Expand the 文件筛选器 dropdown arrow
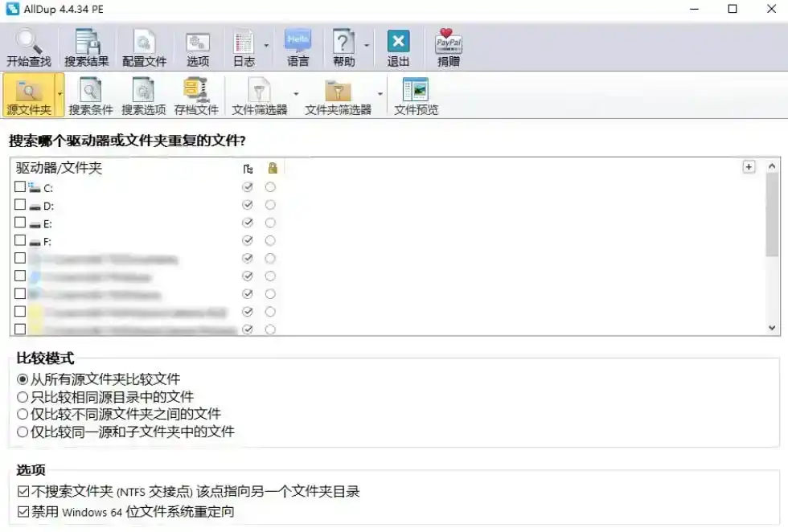The image size is (788, 532). click(296, 94)
